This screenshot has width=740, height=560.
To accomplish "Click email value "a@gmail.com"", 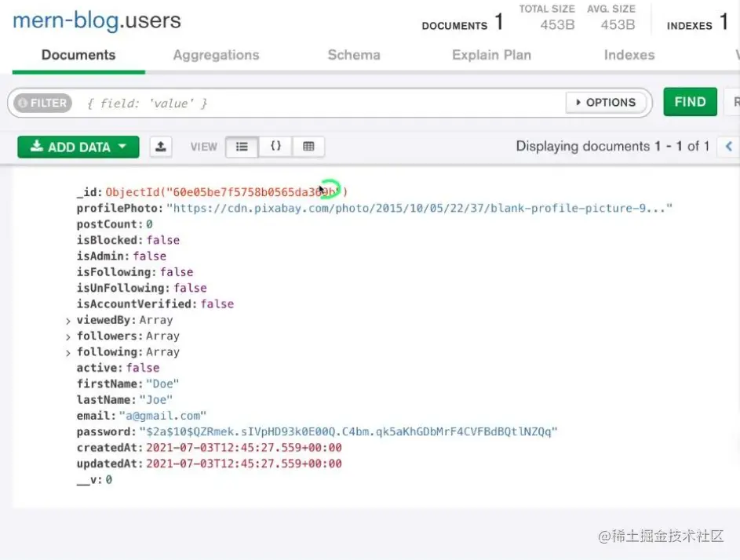I will [162, 416].
